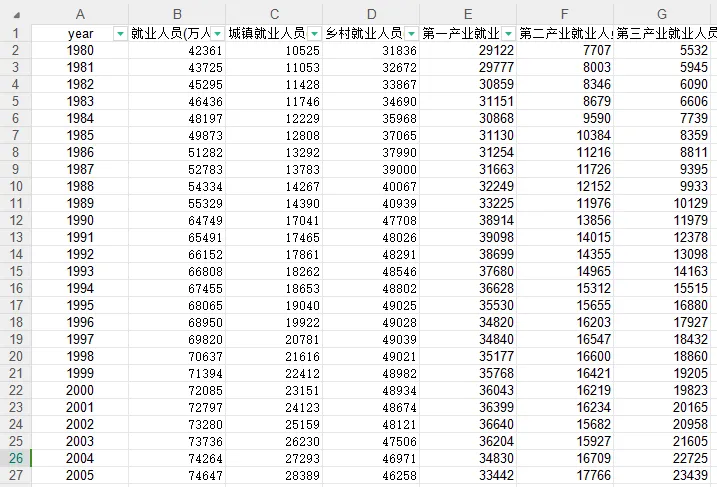
Task: Select row 26 header
Action: click(x=16, y=458)
